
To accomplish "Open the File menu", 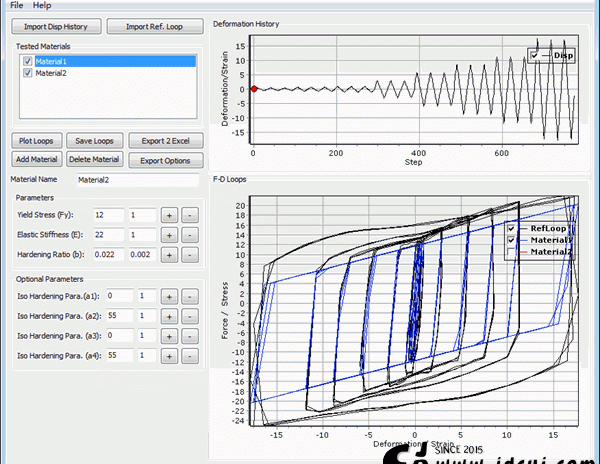I will (16, 6).
